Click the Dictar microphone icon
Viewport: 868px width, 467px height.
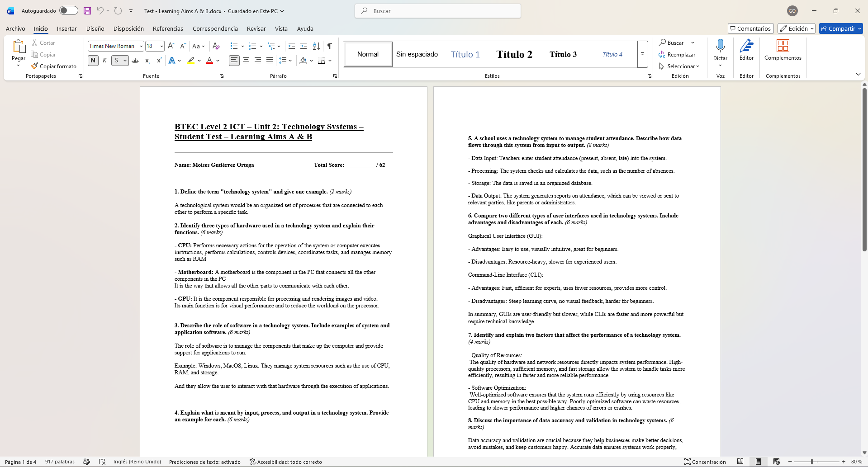pos(720,46)
